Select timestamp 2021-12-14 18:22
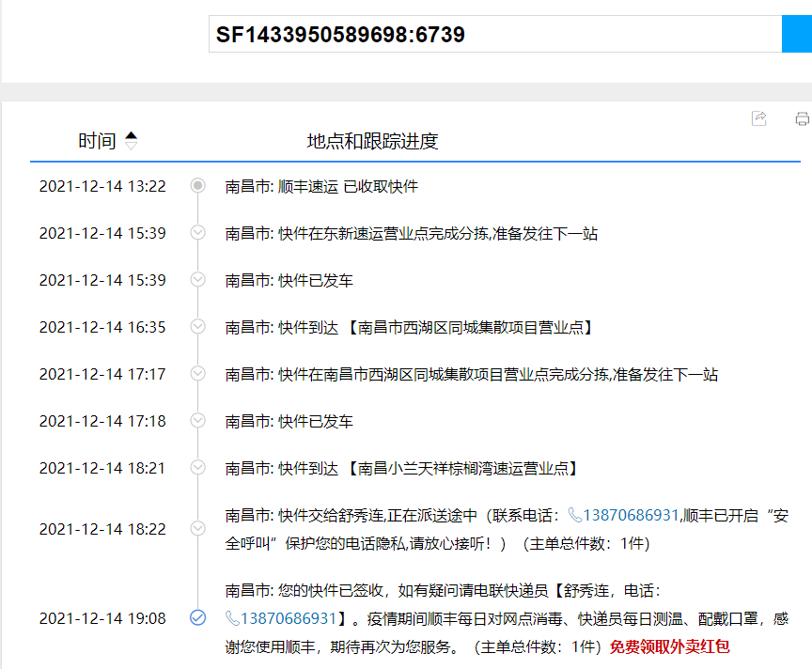 [102, 529]
